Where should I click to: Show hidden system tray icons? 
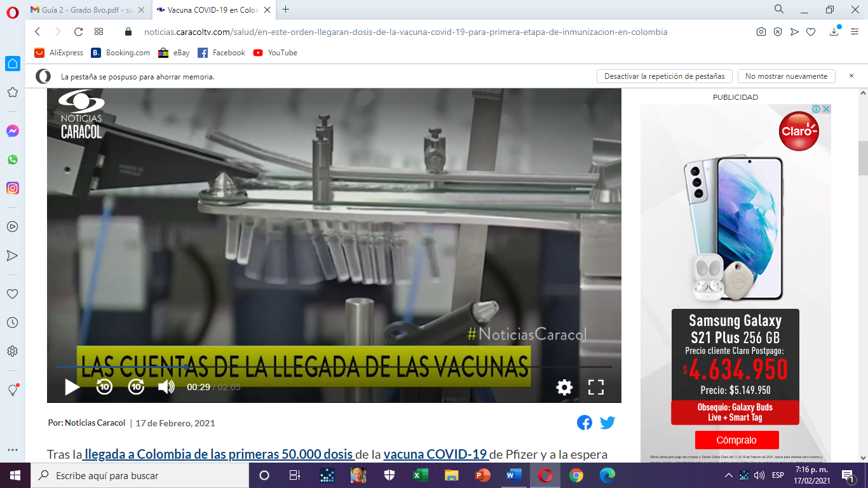pyautogui.click(x=729, y=475)
